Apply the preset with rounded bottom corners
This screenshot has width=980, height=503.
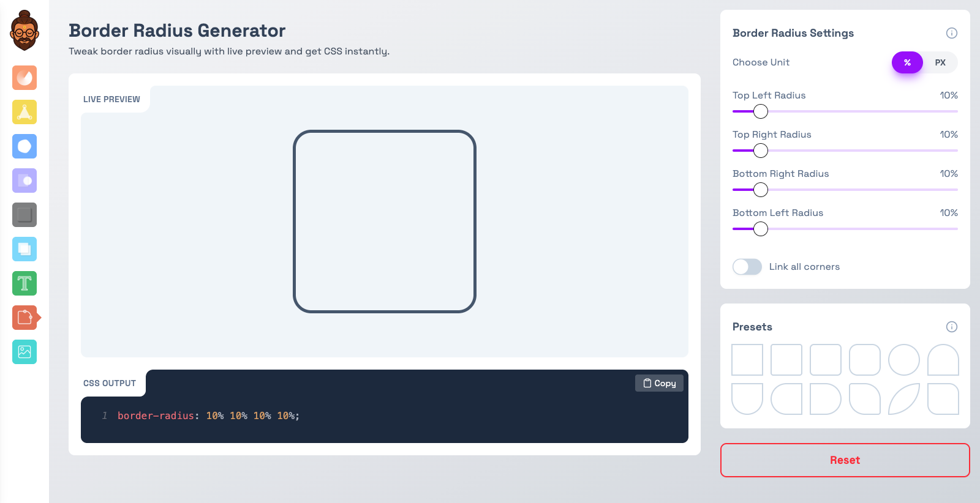pyautogui.click(x=747, y=399)
